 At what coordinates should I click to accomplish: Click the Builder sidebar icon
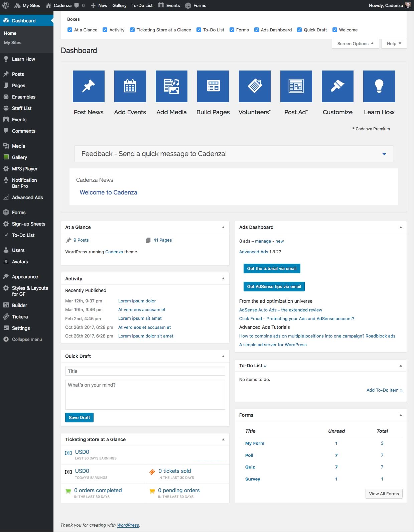click(6, 305)
